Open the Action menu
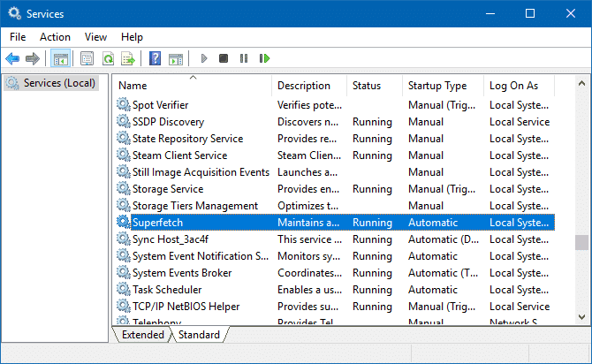592x364 pixels. pyautogui.click(x=55, y=37)
